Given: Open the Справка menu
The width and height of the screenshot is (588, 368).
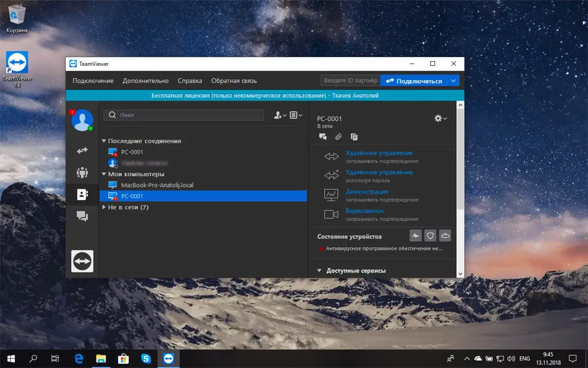Looking at the screenshot, I should [190, 81].
